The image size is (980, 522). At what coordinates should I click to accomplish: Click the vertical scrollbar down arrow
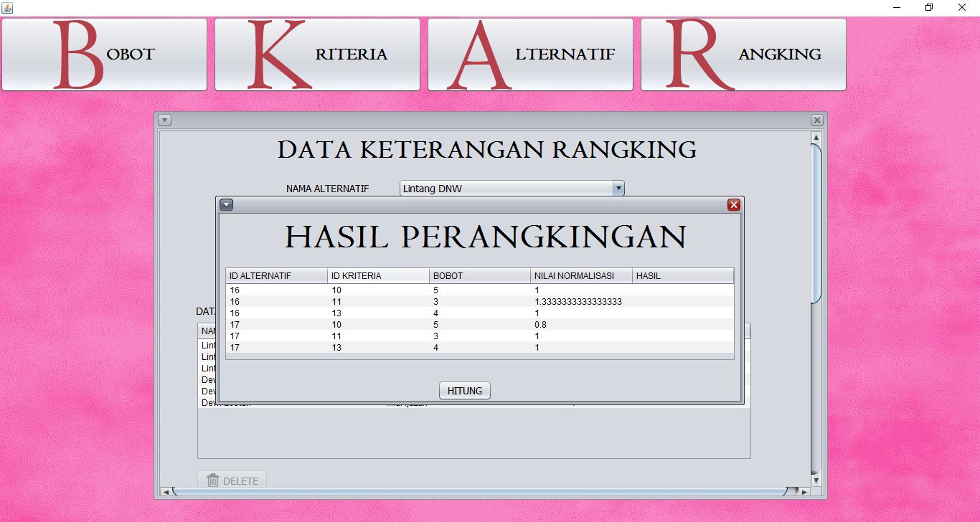tap(816, 480)
